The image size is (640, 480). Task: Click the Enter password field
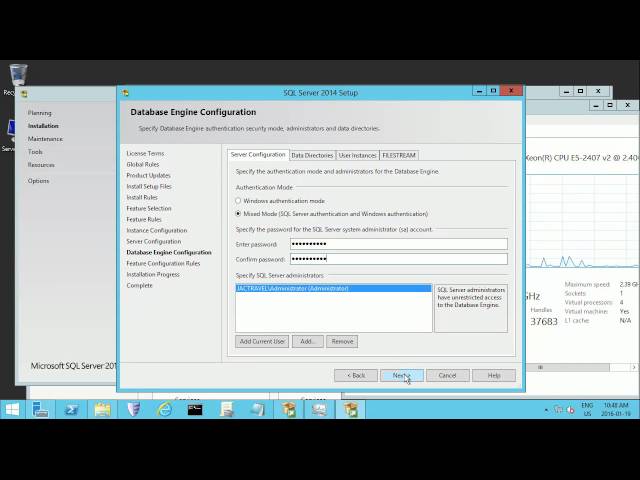[x=399, y=244]
